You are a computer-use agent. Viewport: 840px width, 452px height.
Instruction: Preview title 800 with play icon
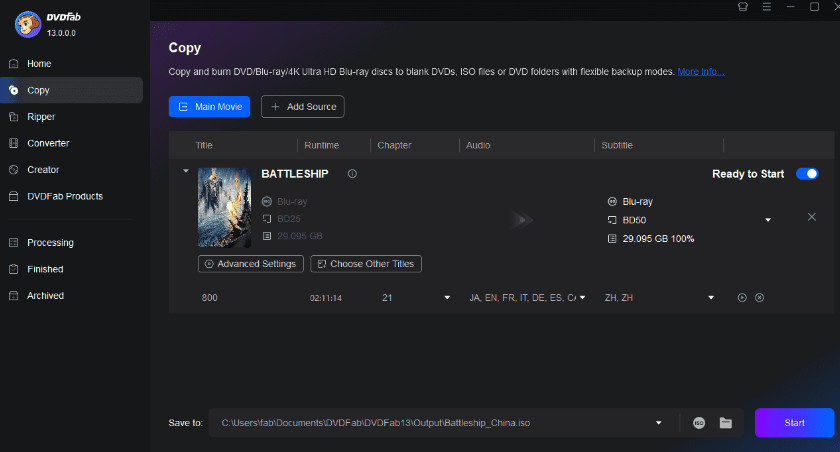pos(742,298)
